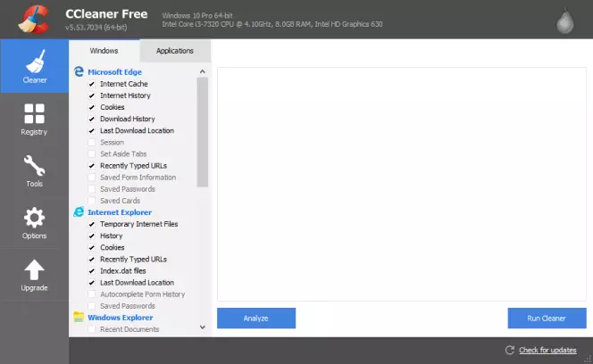
Task: Click the scroll down arrow of the list
Action: pos(203,327)
